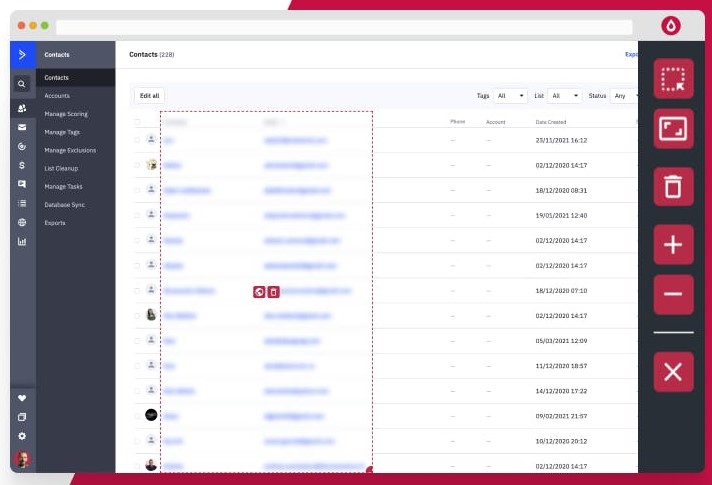Open the lists icon in the sidebar
Screen dimensions: 712x485
tap(22, 203)
